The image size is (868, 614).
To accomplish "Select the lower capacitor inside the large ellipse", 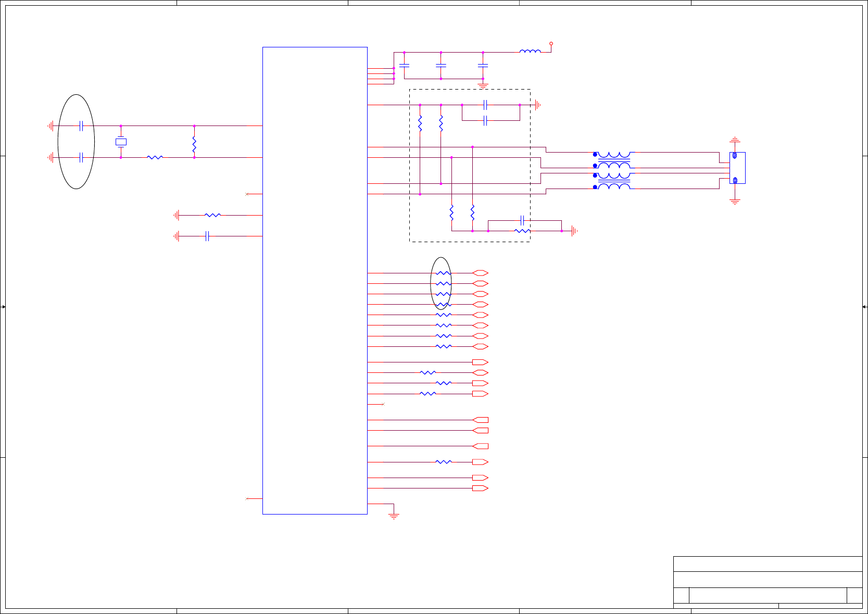I will point(81,157).
